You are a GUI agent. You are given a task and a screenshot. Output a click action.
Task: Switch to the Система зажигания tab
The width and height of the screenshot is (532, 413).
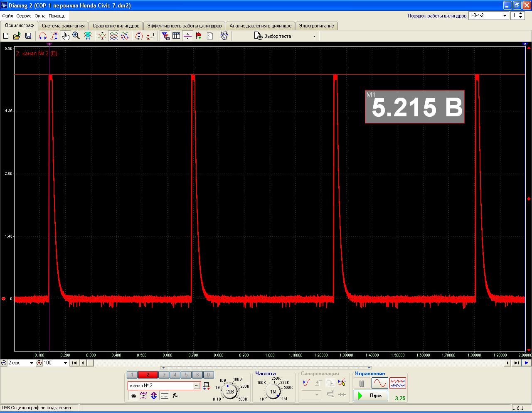pos(63,26)
